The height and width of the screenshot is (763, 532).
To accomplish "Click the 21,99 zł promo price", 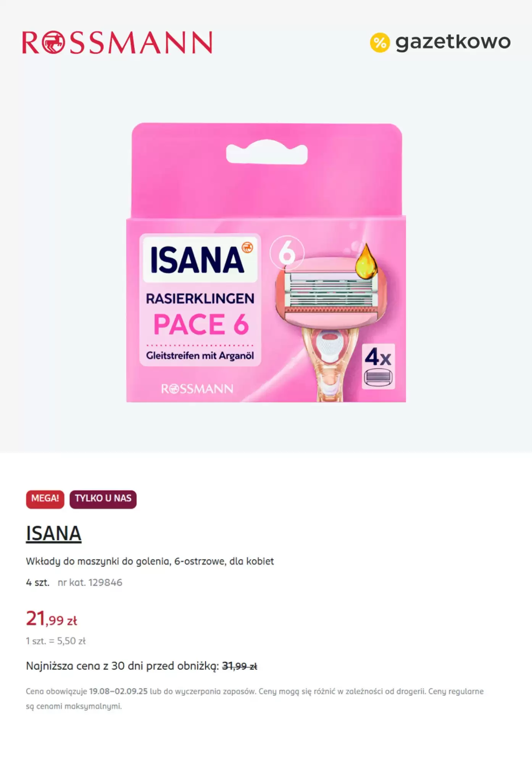I will (52, 618).
